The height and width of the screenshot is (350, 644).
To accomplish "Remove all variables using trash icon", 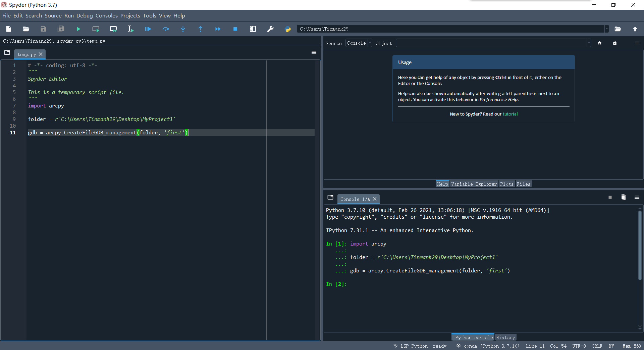I will (x=623, y=198).
